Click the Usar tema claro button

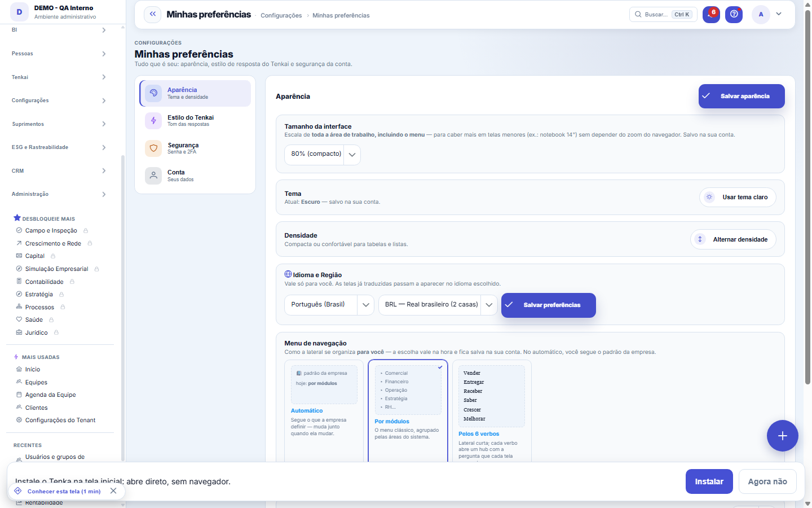point(738,197)
